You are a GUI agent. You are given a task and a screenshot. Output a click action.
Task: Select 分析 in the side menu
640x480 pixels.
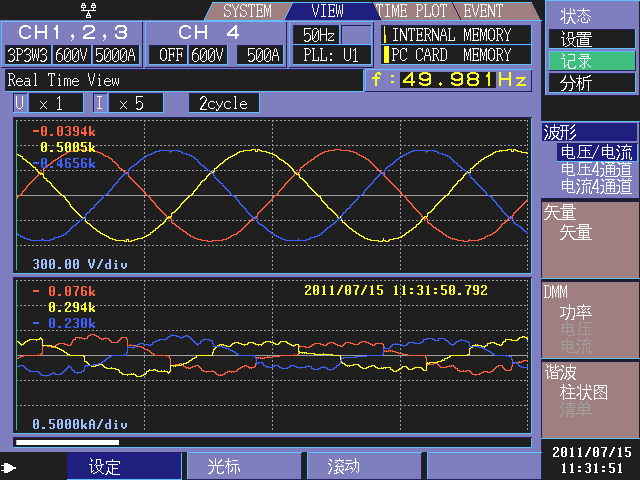point(592,83)
